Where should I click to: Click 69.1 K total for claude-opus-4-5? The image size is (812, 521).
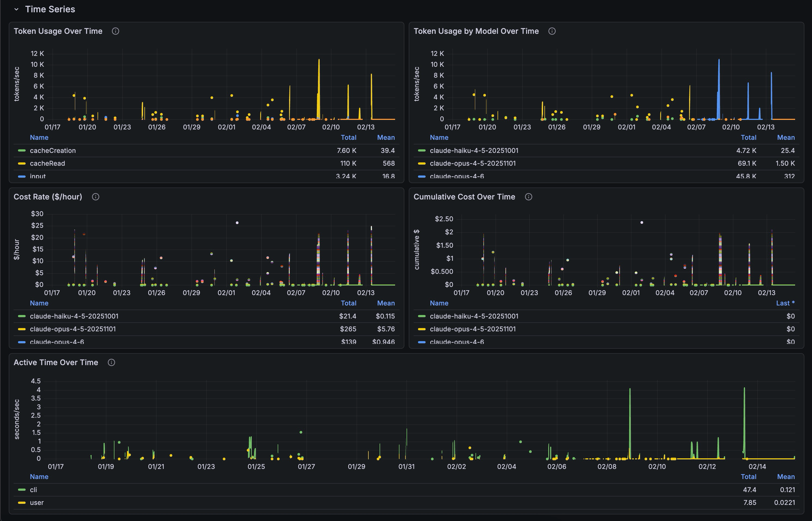[x=747, y=163]
